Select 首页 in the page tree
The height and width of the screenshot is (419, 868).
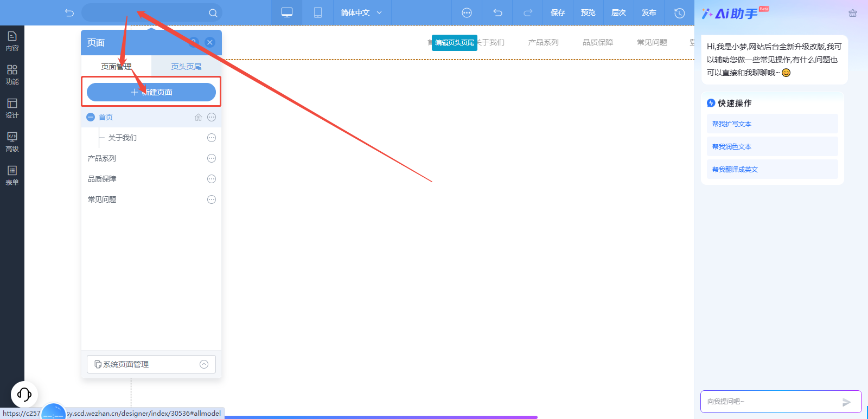point(106,117)
